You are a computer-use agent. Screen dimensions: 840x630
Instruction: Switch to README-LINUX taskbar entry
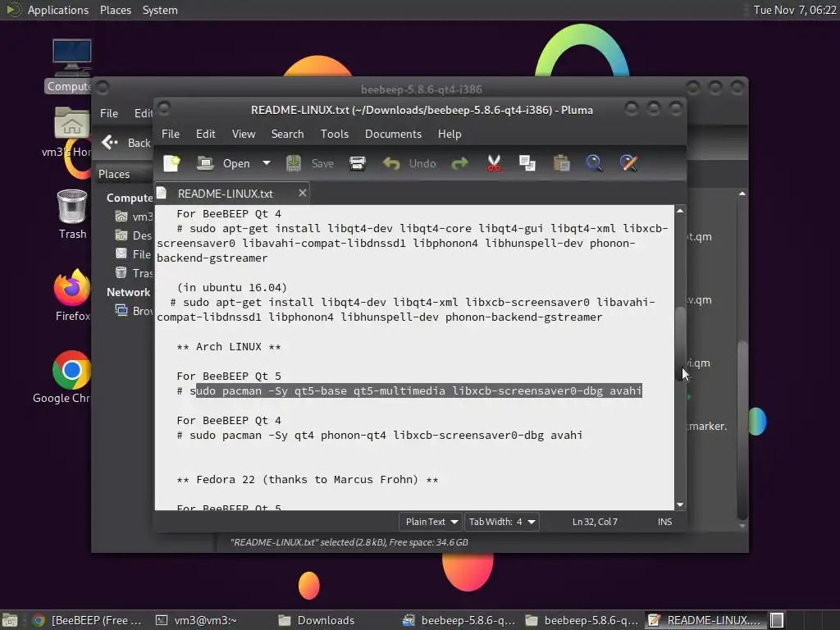[x=706, y=620]
